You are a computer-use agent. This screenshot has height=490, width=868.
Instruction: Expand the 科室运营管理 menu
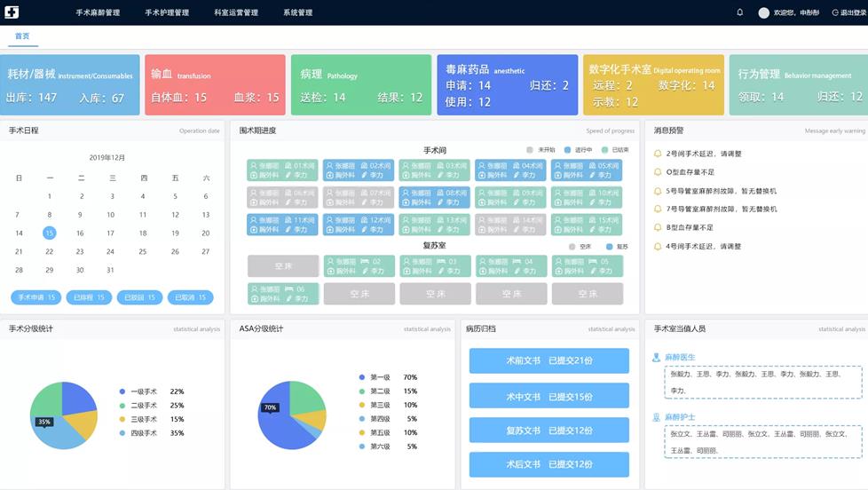(236, 12)
